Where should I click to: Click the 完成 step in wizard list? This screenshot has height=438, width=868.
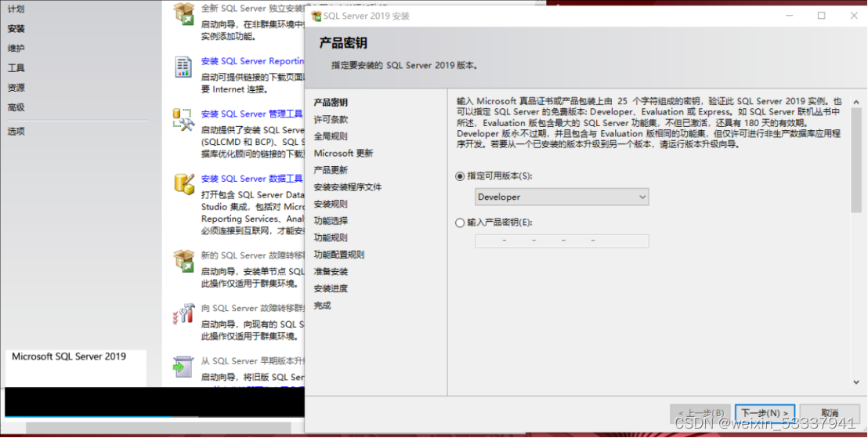323,305
